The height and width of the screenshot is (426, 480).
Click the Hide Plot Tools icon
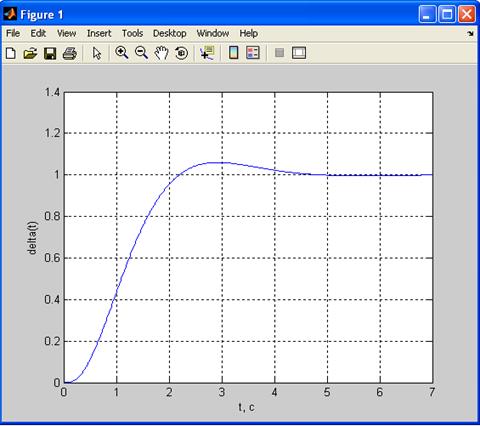[279, 53]
